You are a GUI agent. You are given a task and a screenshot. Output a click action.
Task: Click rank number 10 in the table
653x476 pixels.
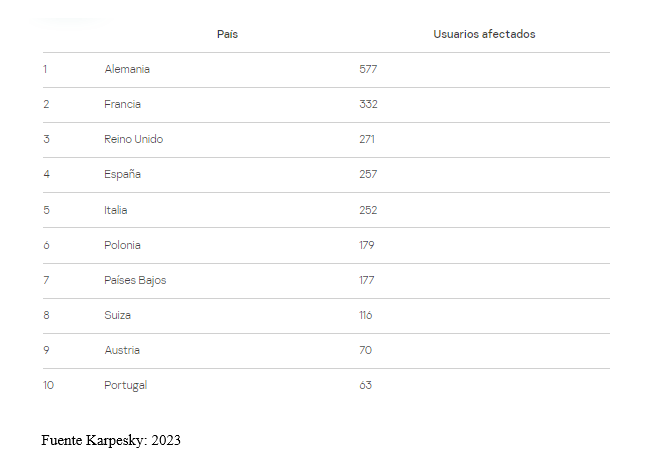pyautogui.click(x=48, y=385)
